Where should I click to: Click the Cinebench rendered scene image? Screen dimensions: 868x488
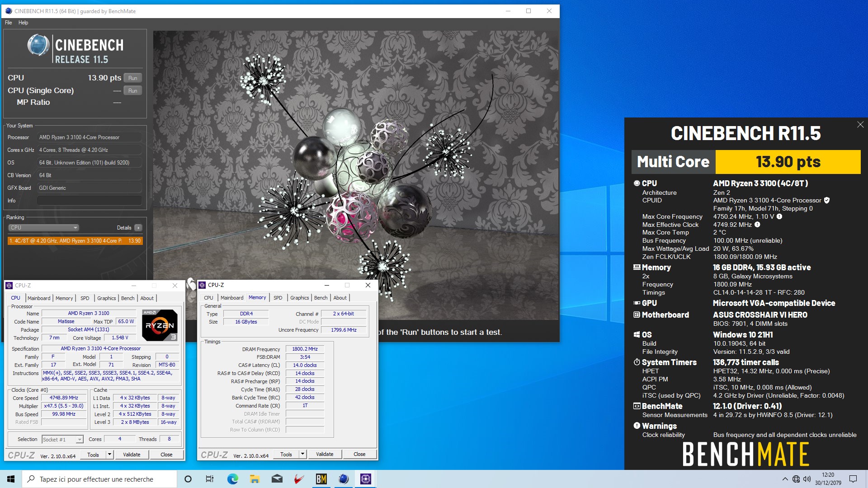(x=356, y=175)
